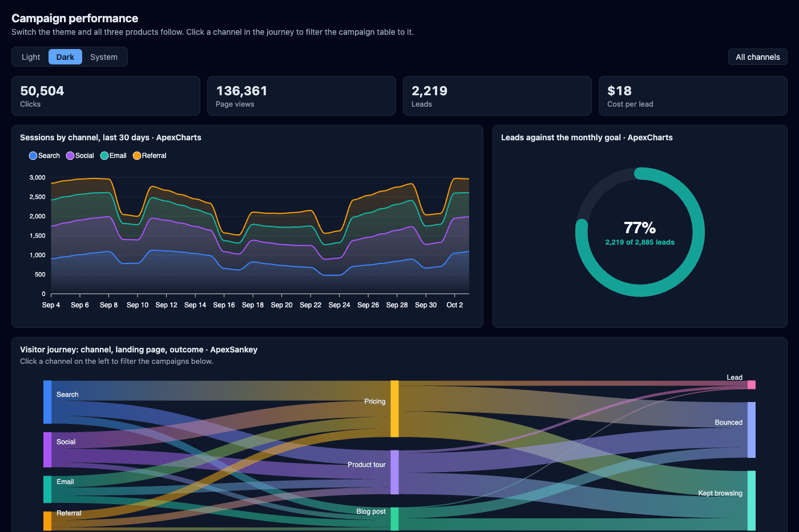Click the purple Product tour node bar
Screen dimensions: 799x532
(x=394, y=472)
